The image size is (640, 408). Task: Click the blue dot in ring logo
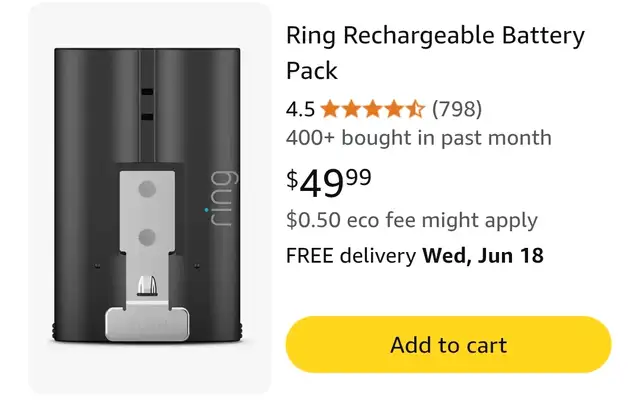[206, 210]
